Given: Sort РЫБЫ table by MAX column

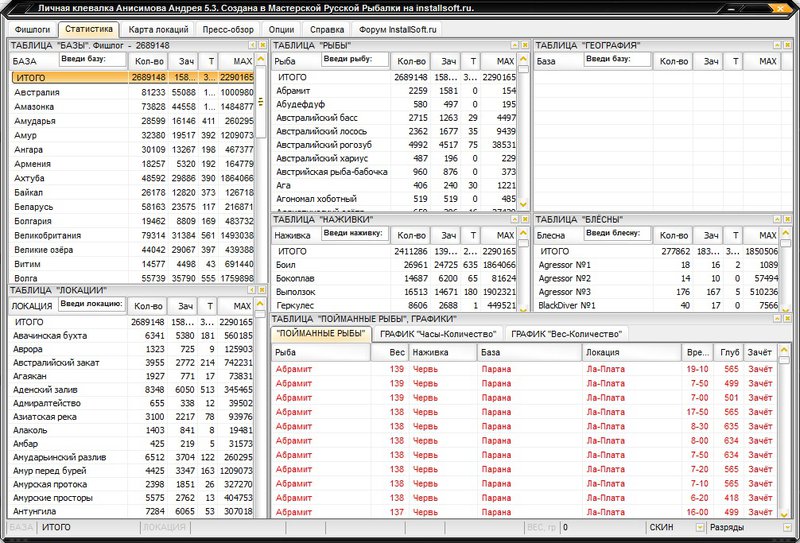Looking at the screenshot, I should pos(498,61).
